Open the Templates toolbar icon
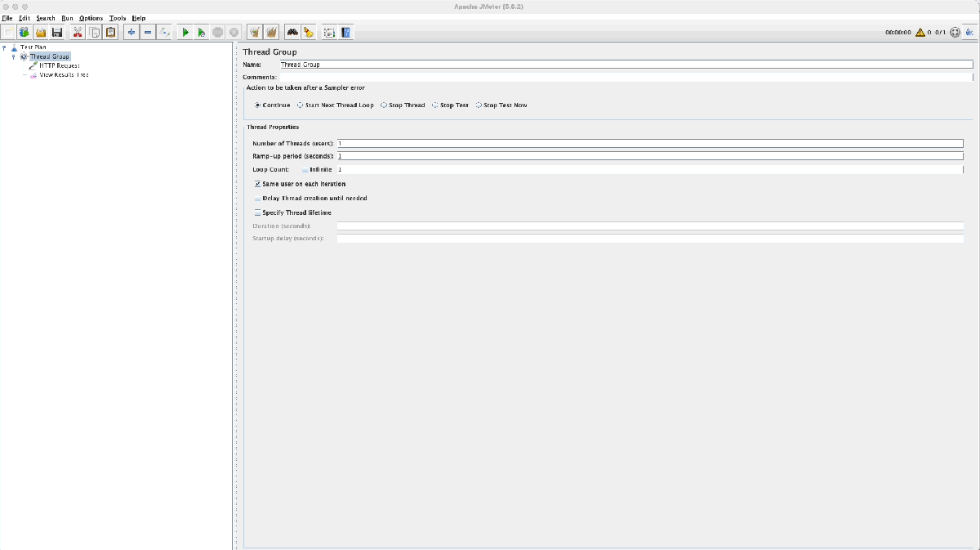980x550 pixels. coord(24,32)
